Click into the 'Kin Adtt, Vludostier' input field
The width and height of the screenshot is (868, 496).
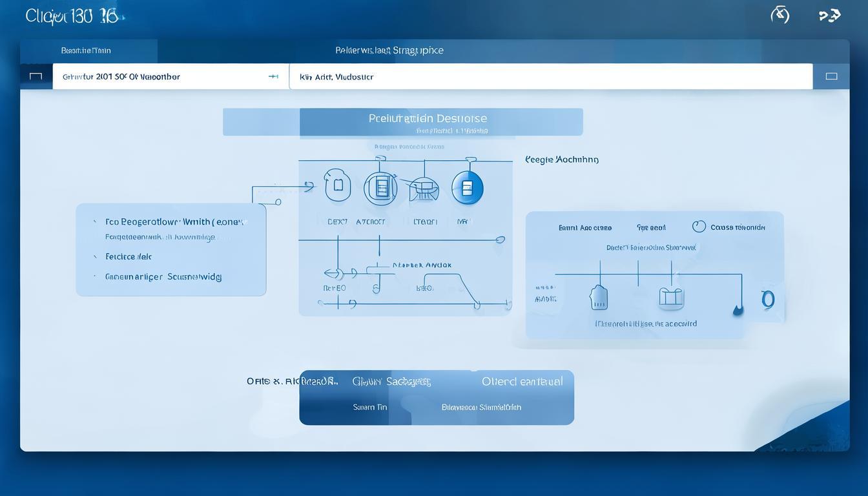[x=550, y=76]
